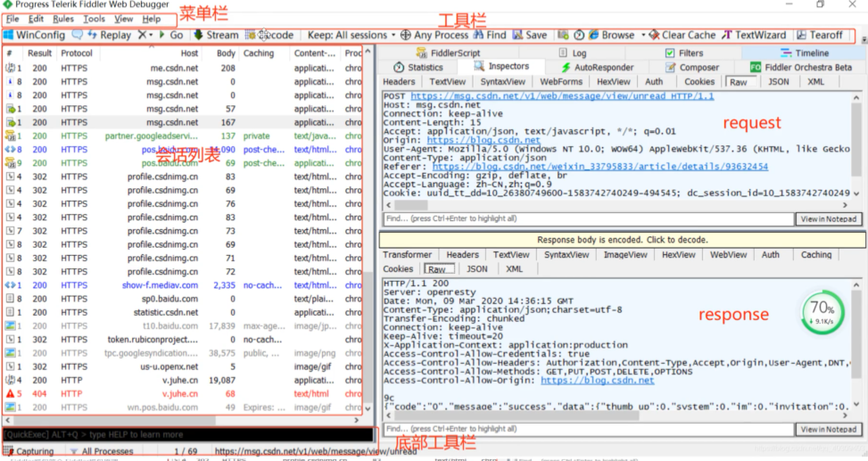Image resolution: width=868 pixels, height=461 pixels.
Task: Open the Keep: All sessions dropdown
Action: pyautogui.click(x=351, y=35)
